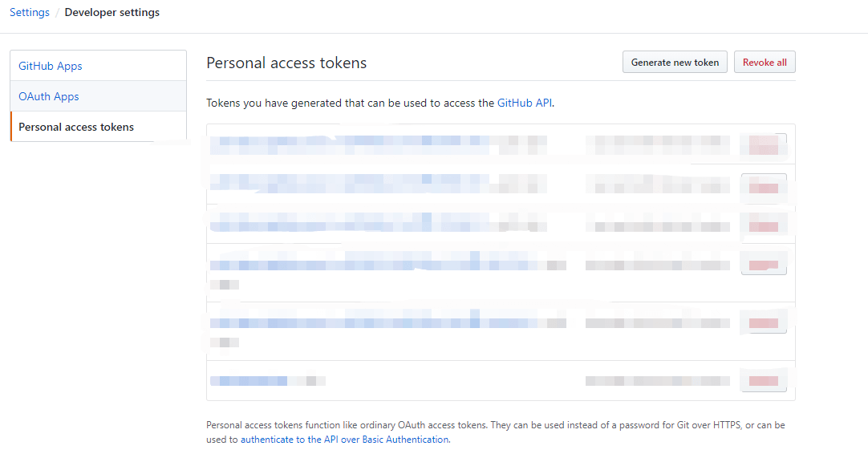Open the Basic Authentication link
This screenshot has width=868, height=462.
[x=405, y=439]
